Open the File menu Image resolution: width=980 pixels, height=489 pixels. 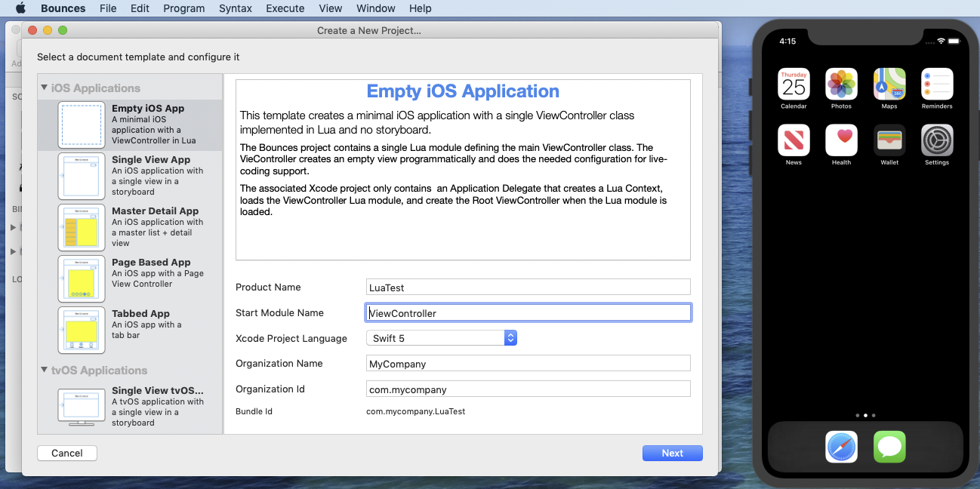click(108, 8)
